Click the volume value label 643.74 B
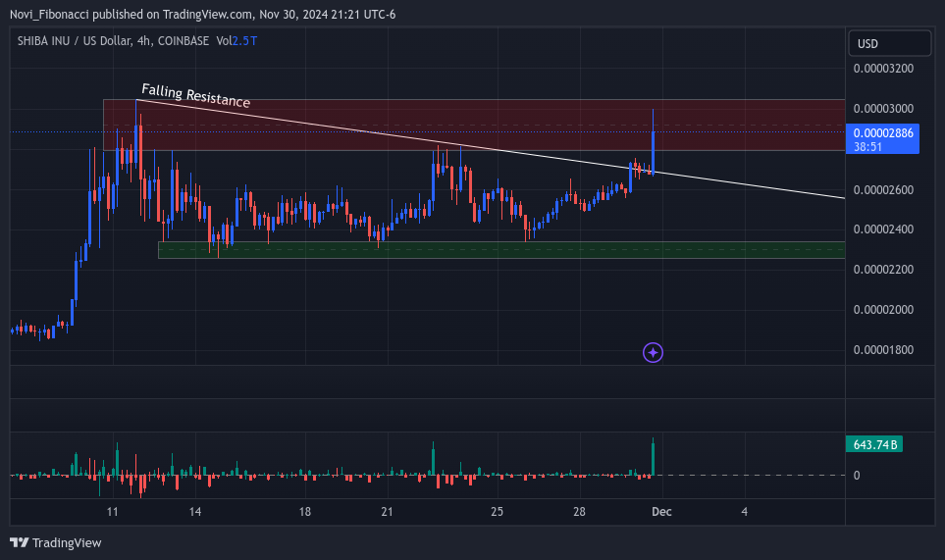The height and width of the screenshot is (560, 945). [874, 444]
